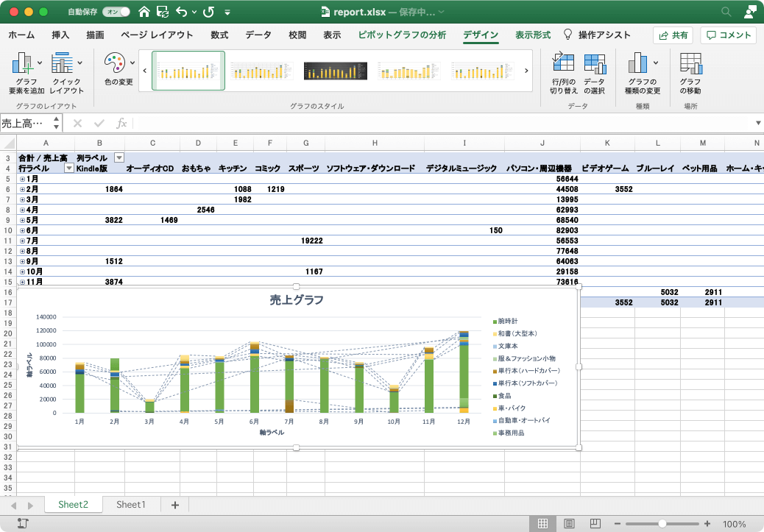Click the Redo arrow icon
Viewport: 764px width, 532px height.
208,12
